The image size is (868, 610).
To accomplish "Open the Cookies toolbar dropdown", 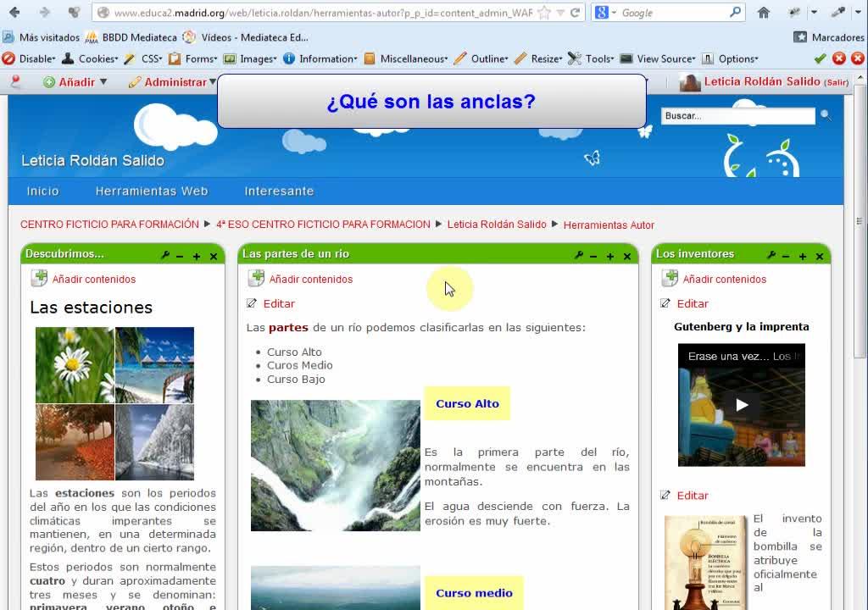I will click(90, 58).
